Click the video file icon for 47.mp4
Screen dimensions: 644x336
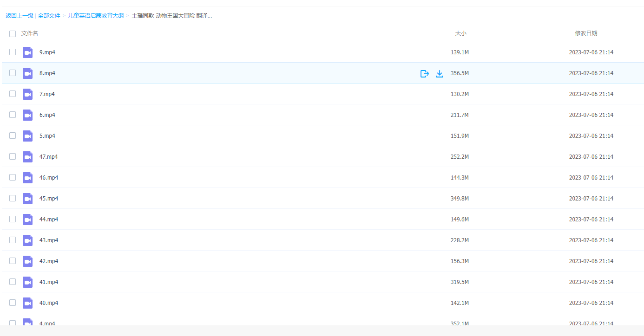[x=27, y=157]
